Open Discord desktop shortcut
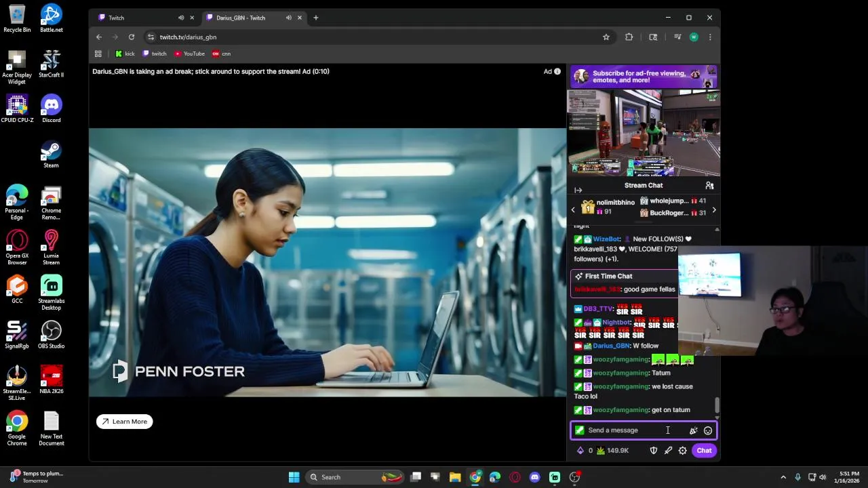The image size is (868, 488). pos(51,108)
